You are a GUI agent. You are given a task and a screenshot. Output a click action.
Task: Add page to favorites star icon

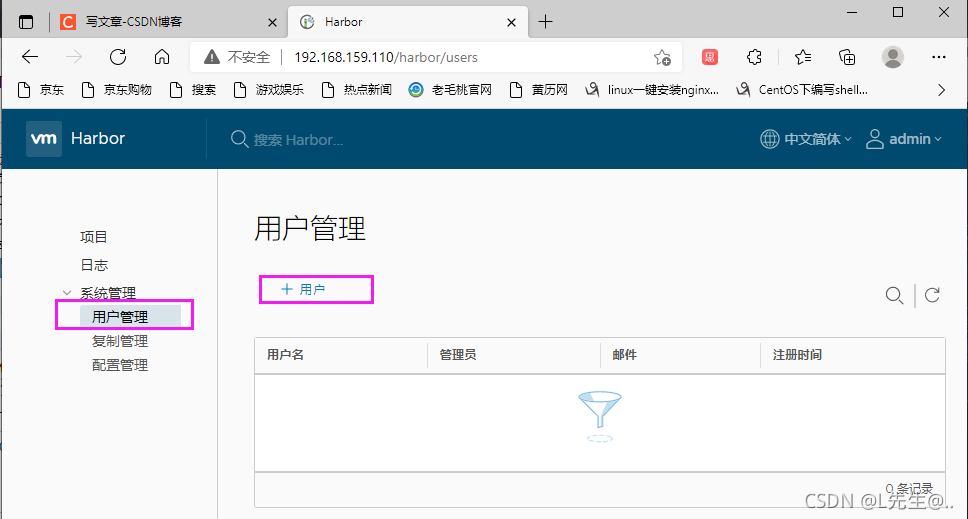click(x=662, y=57)
